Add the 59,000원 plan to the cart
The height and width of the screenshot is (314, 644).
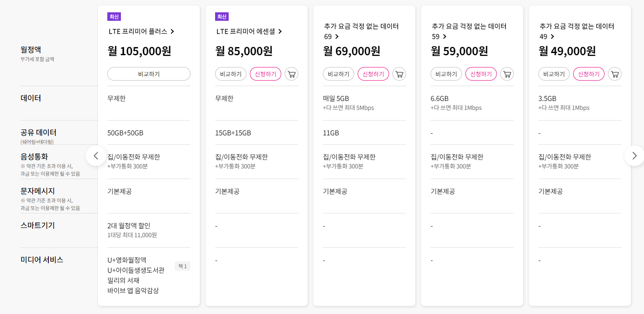point(507,74)
